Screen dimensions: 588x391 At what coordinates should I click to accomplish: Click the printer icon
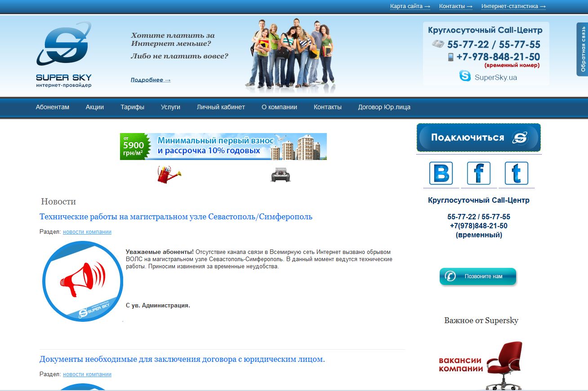point(281,174)
